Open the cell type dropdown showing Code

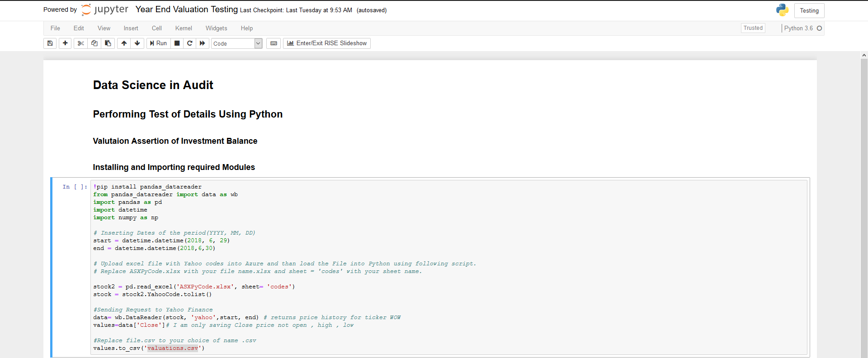point(236,43)
